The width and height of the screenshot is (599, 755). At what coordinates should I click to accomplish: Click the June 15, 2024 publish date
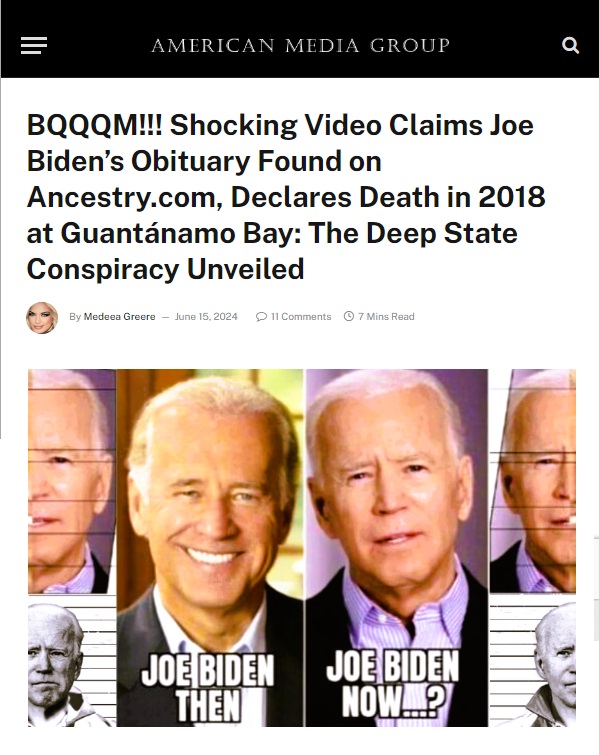pyautogui.click(x=206, y=316)
